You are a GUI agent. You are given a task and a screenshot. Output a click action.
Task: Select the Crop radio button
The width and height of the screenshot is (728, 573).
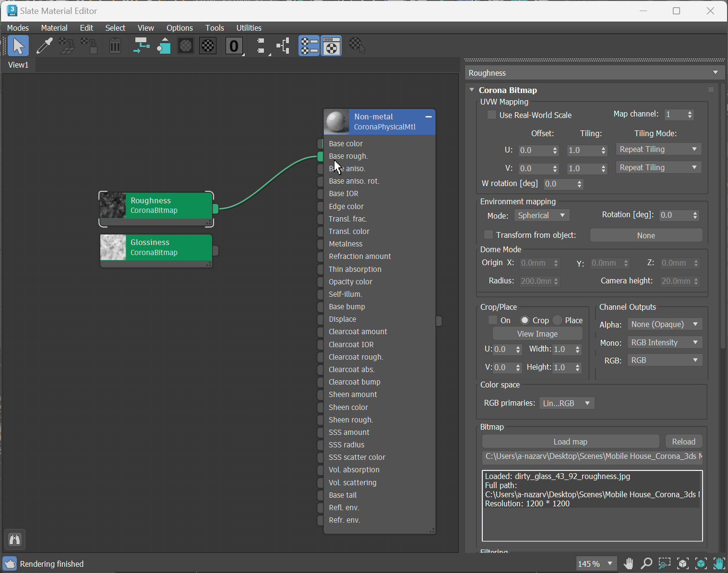click(x=525, y=320)
